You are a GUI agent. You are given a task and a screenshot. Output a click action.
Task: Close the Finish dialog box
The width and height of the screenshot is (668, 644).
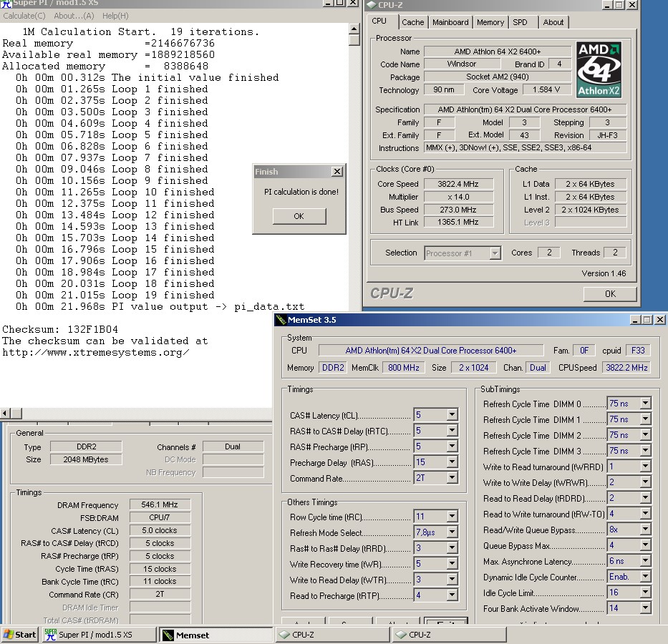click(x=337, y=172)
